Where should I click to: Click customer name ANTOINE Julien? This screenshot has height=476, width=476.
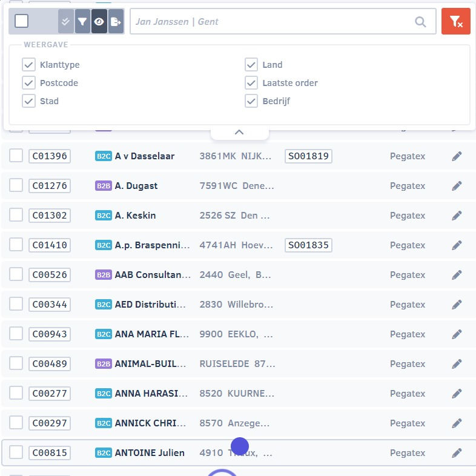tap(150, 453)
